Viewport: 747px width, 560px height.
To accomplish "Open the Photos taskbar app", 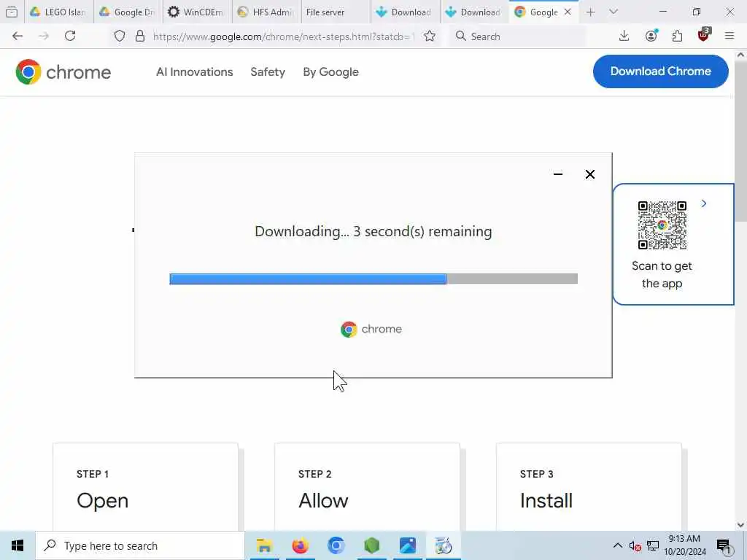I will point(408,545).
